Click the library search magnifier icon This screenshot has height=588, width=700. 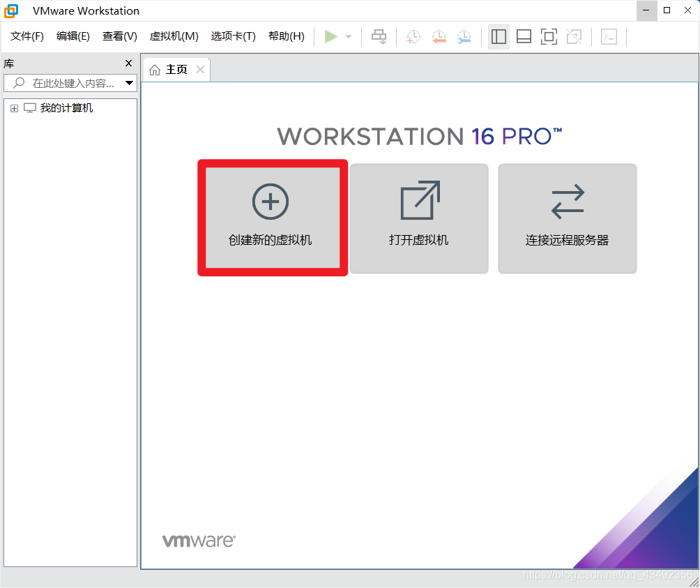coord(19,82)
